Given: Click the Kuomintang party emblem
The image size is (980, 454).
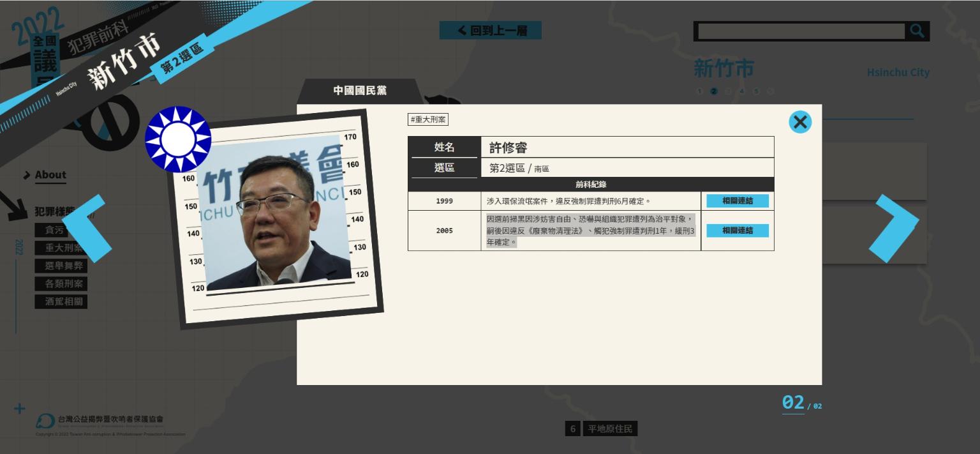Looking at the screenshot, I should (178, 139).
